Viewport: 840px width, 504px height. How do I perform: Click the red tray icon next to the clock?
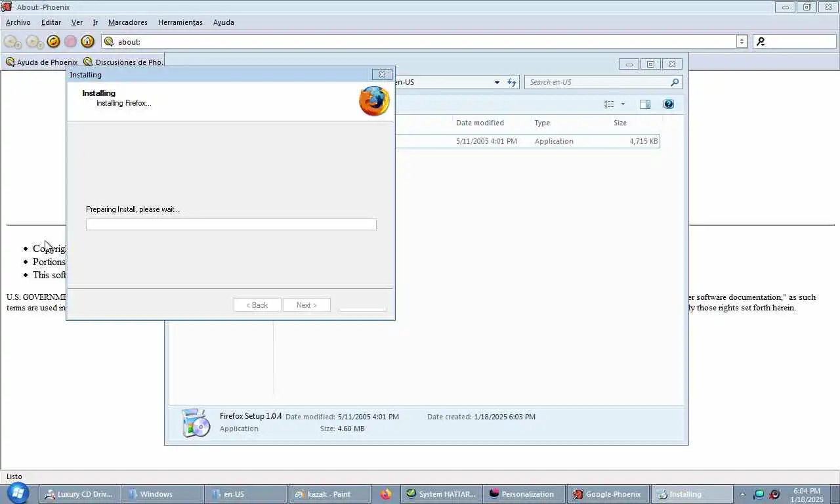coord(774,494)
